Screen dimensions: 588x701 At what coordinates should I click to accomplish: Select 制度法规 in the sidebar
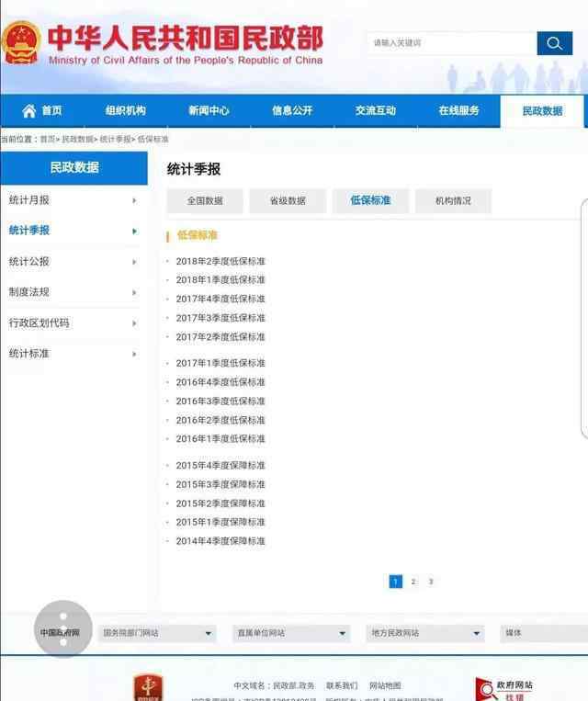[x=29, y=292]
